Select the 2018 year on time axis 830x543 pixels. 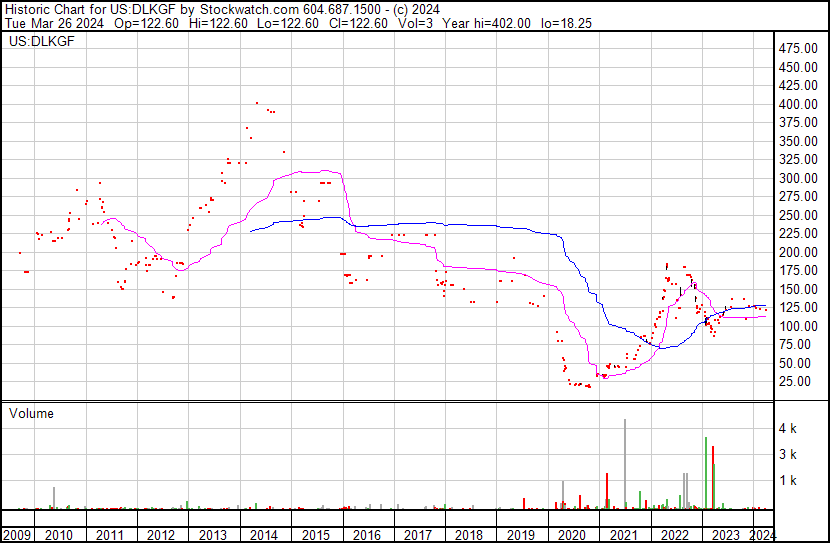pos(468,533)
